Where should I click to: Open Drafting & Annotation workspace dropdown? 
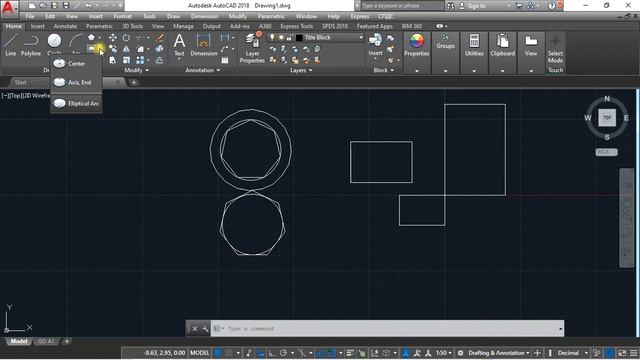pyautogui.click(x=498, y=353)
